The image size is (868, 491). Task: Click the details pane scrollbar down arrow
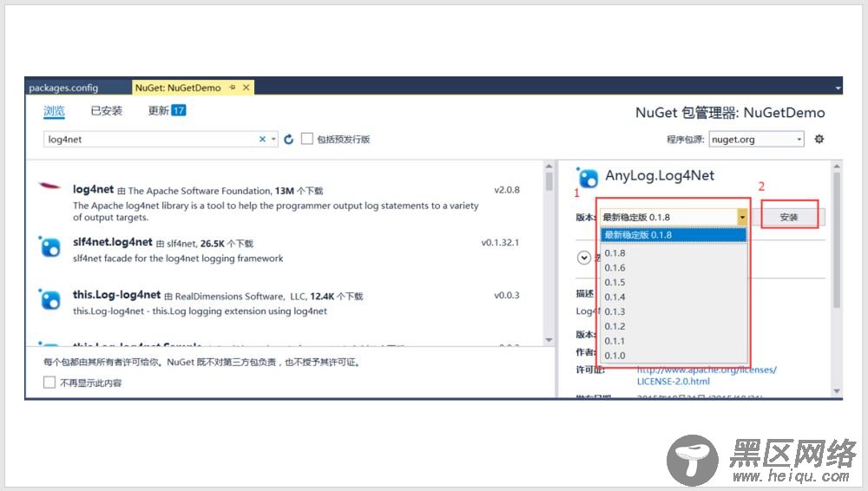837,391
